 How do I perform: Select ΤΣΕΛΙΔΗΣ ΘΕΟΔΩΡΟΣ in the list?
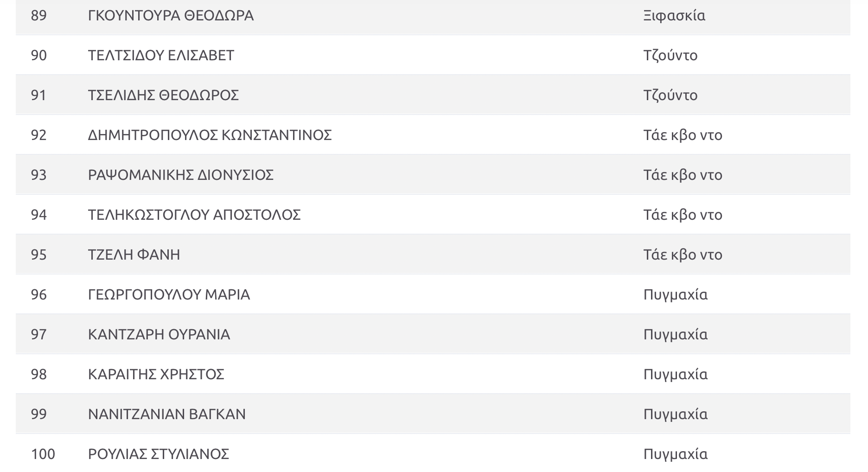tap(163, 95)
